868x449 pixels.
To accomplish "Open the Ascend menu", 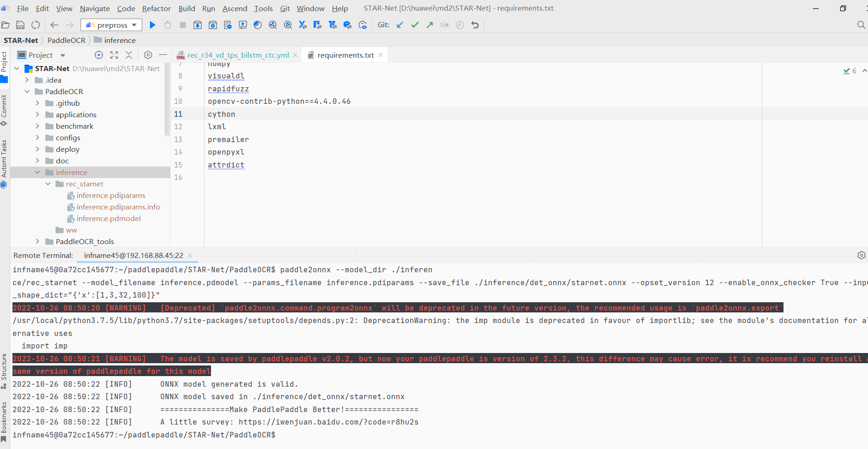I will pyautogui.click(x=235, y=8).
